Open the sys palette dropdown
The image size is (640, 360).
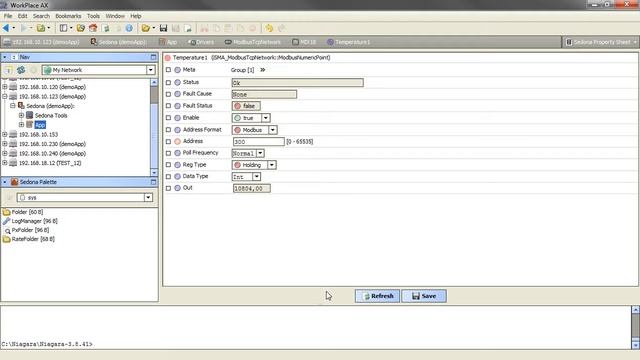pos(148,198)
